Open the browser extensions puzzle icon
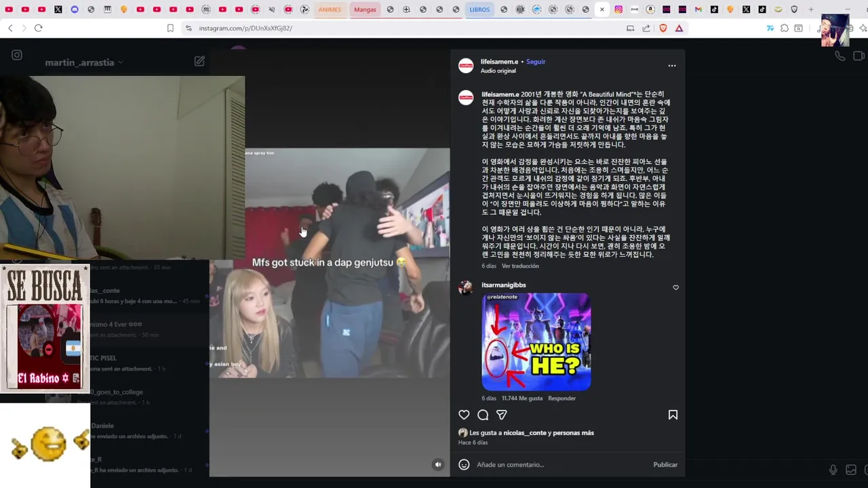868x488 pixels. pos(785,28)
